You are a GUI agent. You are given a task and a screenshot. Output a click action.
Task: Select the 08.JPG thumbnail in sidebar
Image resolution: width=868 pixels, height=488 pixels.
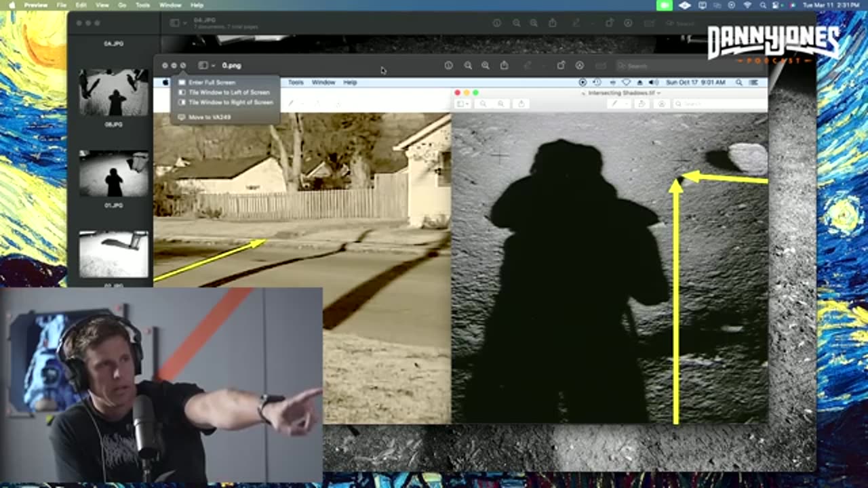coord(113,91)
